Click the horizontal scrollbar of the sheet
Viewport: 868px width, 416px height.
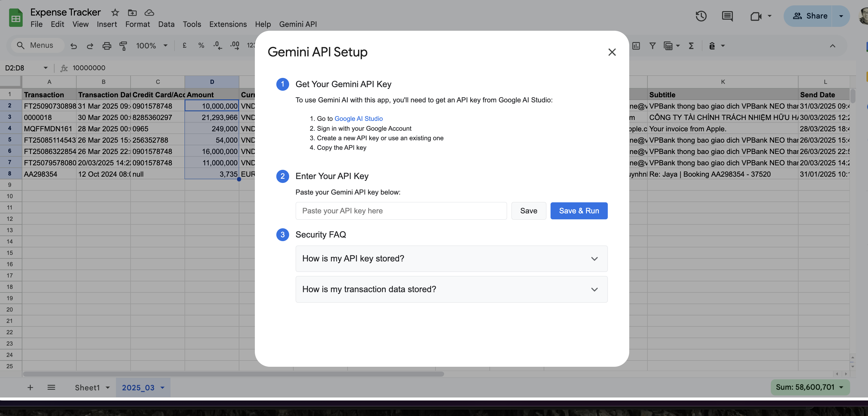pyautogui.click(x=233, y=374)
